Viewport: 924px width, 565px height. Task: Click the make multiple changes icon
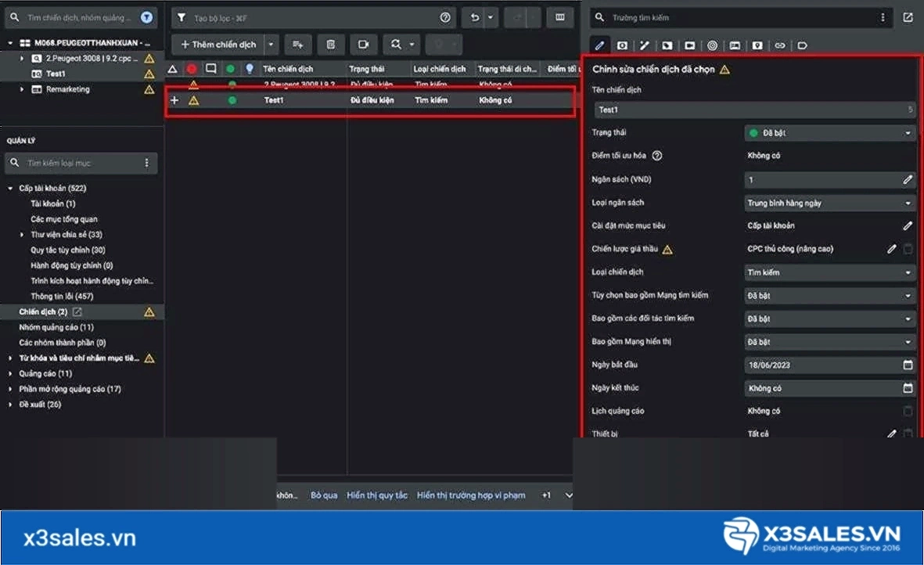(x=297, y=45)
